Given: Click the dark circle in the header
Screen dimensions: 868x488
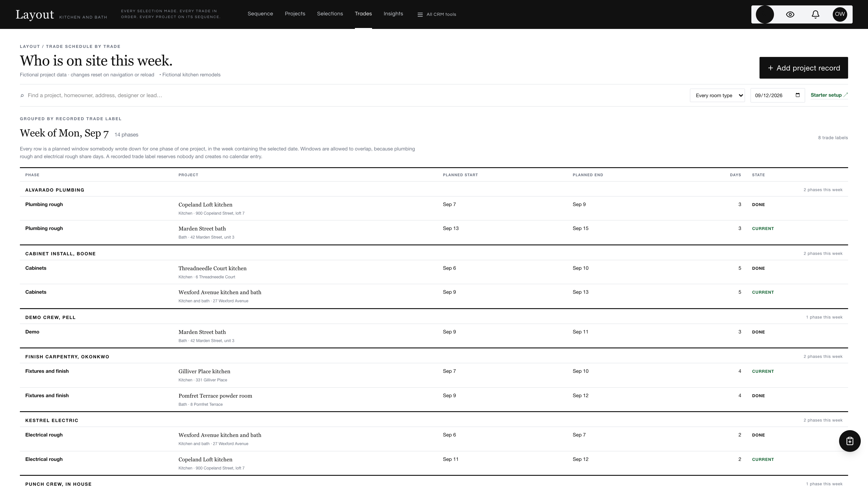Looking at the screenshot, I should point(765,14).
